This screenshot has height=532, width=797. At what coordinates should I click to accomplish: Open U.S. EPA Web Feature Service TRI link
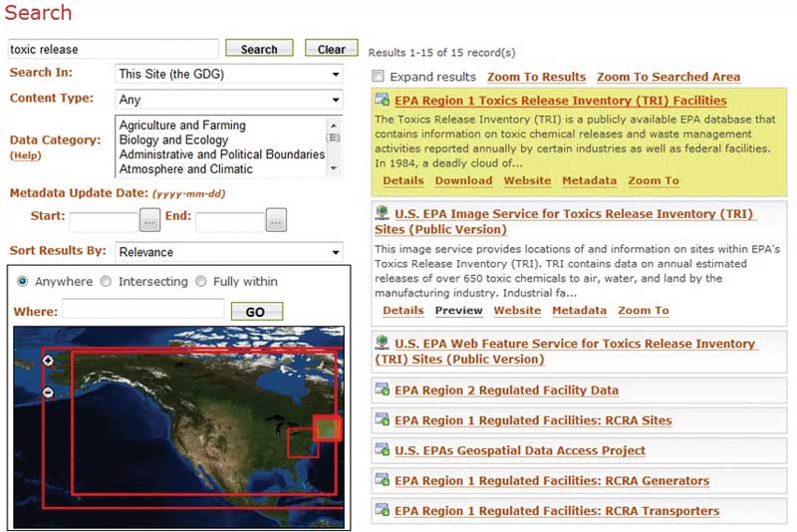[x=565, y=351]
